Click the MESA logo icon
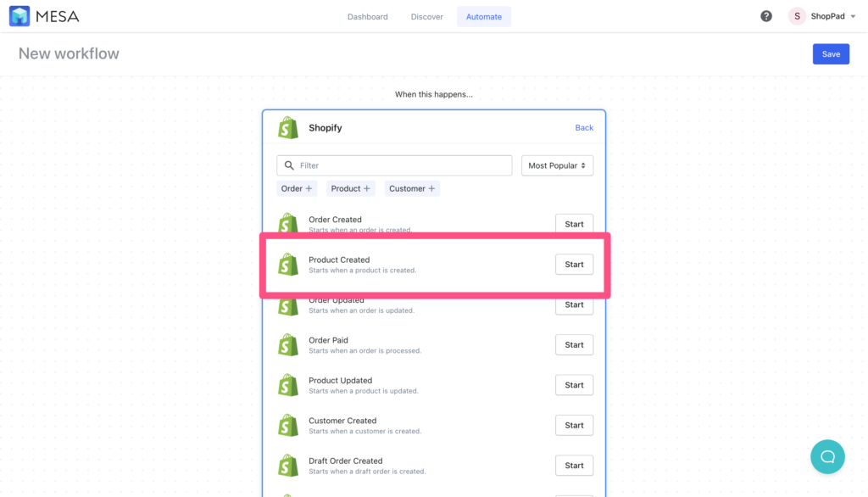 [19, 15]
